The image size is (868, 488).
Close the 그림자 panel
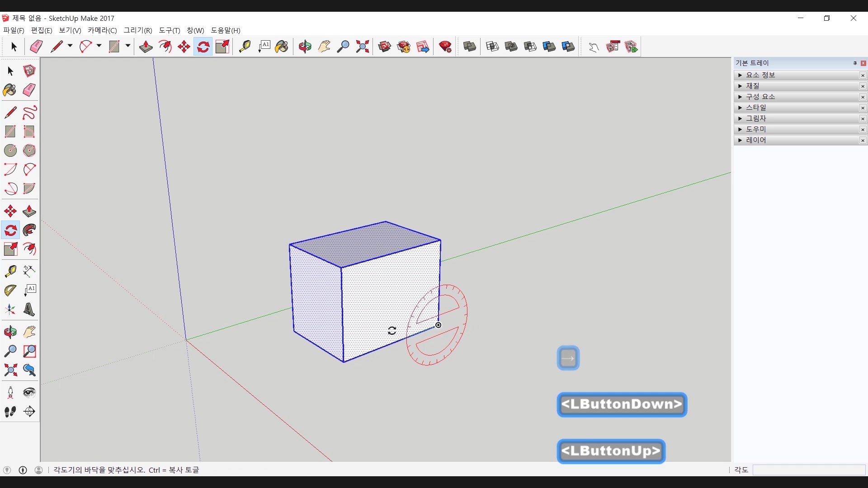[863, 119]
